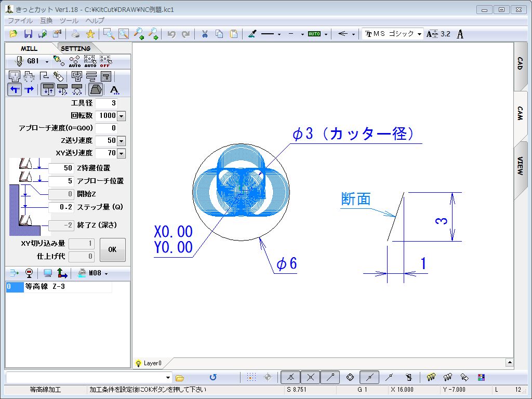
Task: Click the XY axis origin icon
Action: (x=62, y=273)
